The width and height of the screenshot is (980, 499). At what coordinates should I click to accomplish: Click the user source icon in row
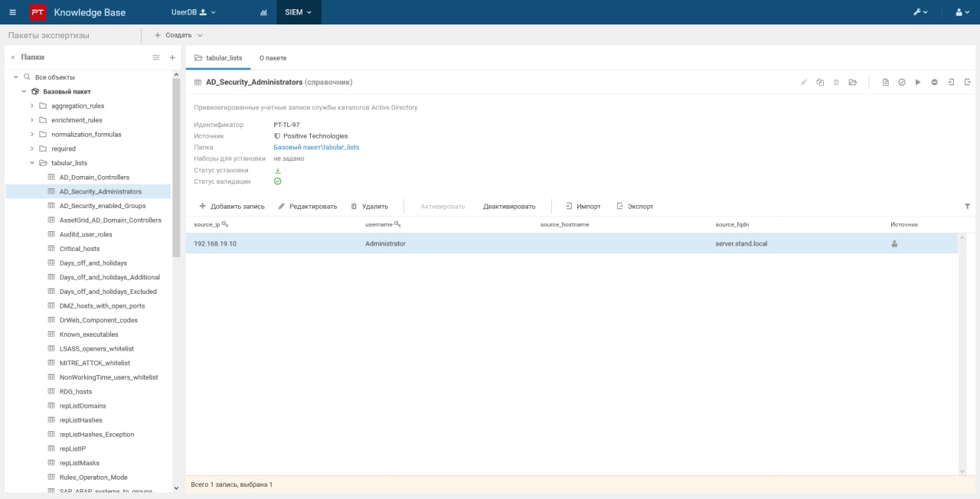(x=894, y=244)
